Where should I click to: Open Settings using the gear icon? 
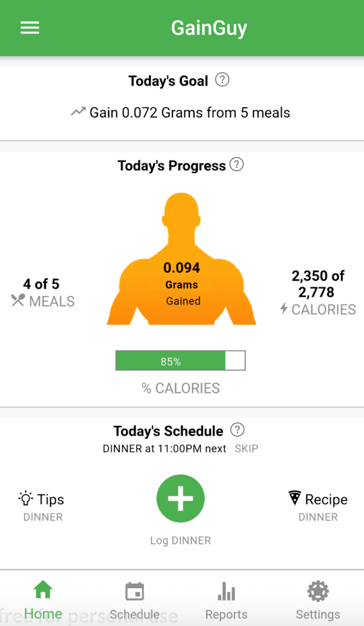318,591
